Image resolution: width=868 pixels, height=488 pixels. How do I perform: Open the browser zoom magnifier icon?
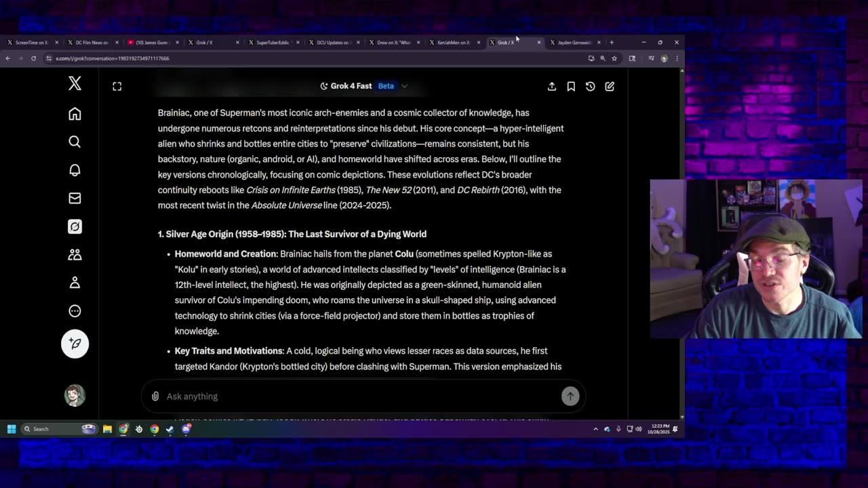coord(603,58)
